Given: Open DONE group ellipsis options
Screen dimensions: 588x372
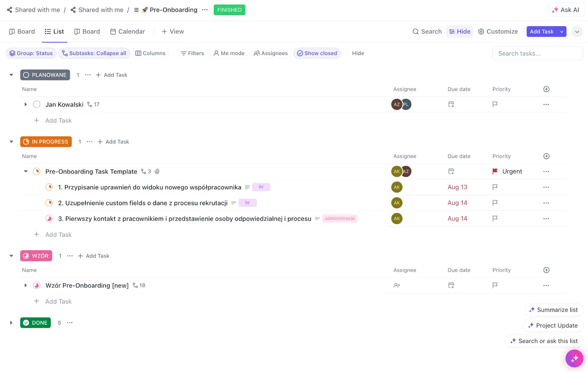Looking at the screenshot, I should tap(70, 323).
